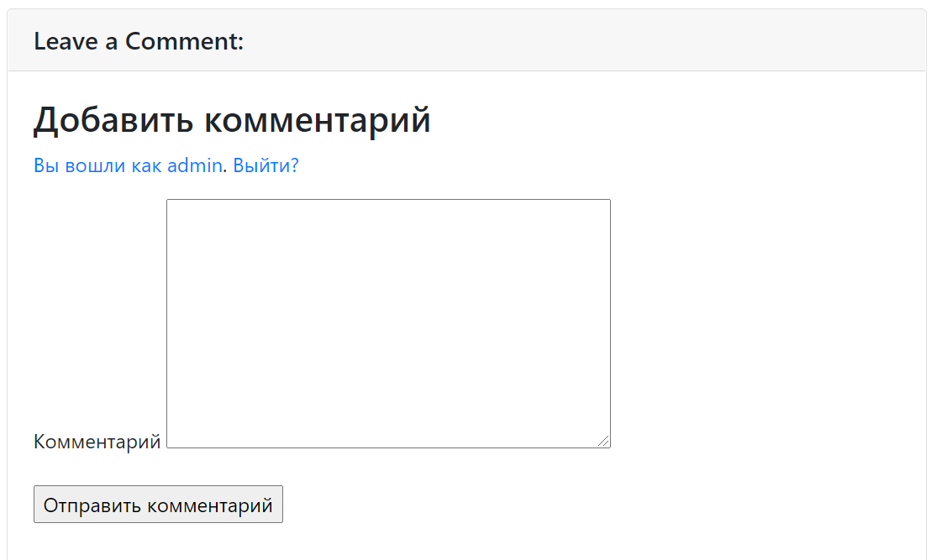The height and width of the screenshot is (560, 936).
Task: Open the admin profile via logged-in link
Action: (x=129, y=165)
